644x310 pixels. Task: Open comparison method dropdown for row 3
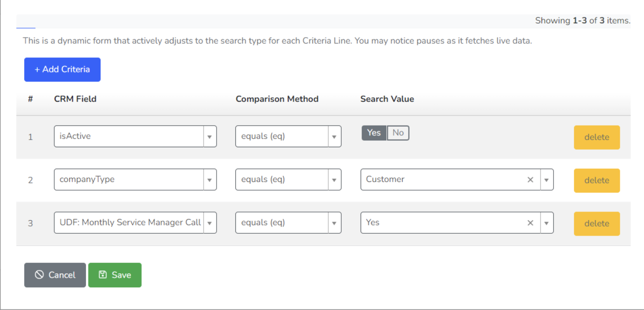coord(334,223)
